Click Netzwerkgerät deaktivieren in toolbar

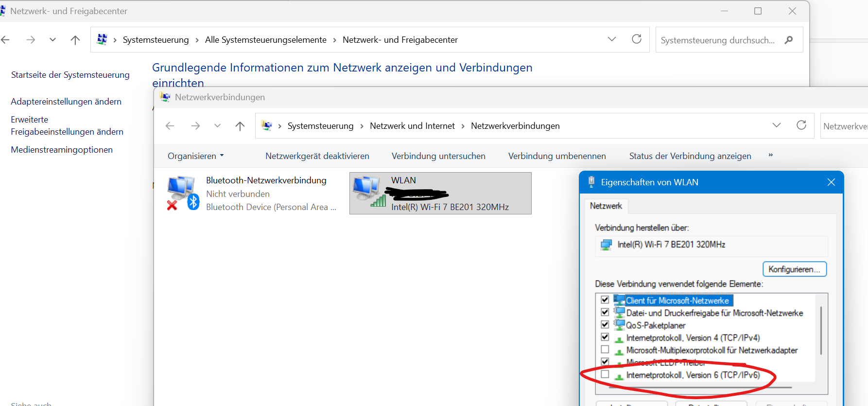pyautogui.click(x=317, y=156)
